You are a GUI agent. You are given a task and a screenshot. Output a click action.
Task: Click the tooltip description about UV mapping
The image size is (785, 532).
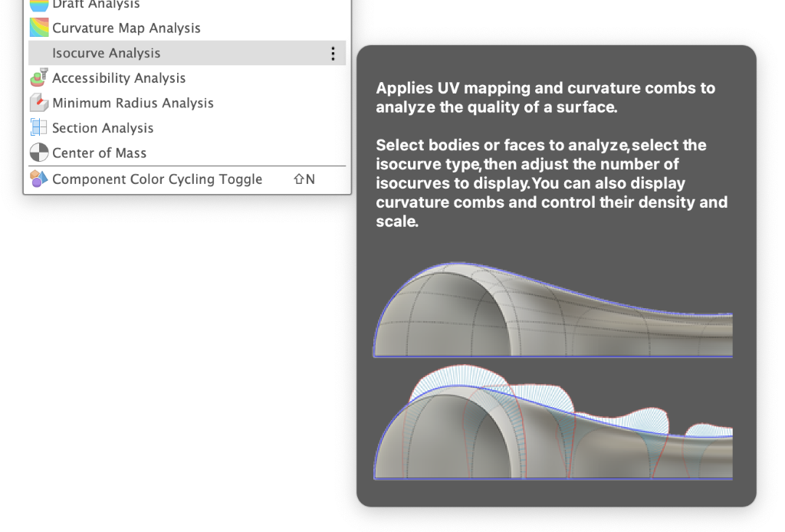(545, 97)
